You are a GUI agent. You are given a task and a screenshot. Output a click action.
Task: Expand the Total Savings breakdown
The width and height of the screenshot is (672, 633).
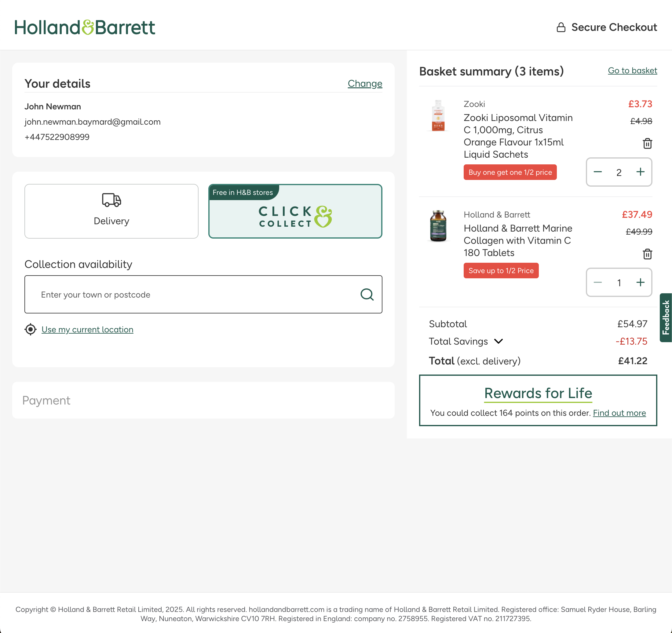click(499, 342)
